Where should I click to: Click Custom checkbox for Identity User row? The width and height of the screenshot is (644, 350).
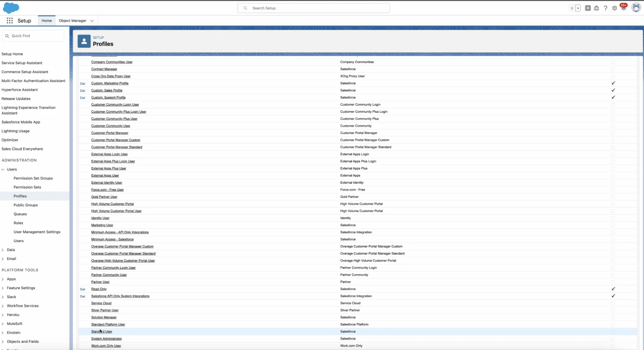point(613,218)
